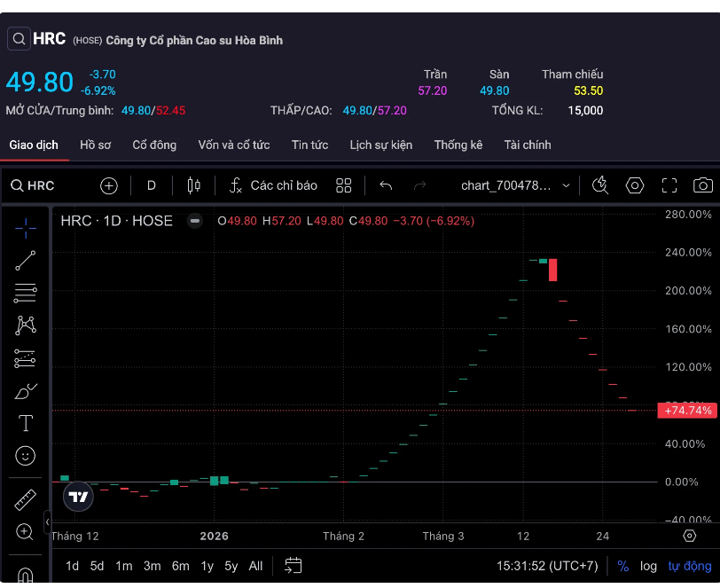Image resolution: width=720 pixels, height=588 pixels.
Task: Collapse the HRC legend with minus button
Action: click(x=195, y=221)
